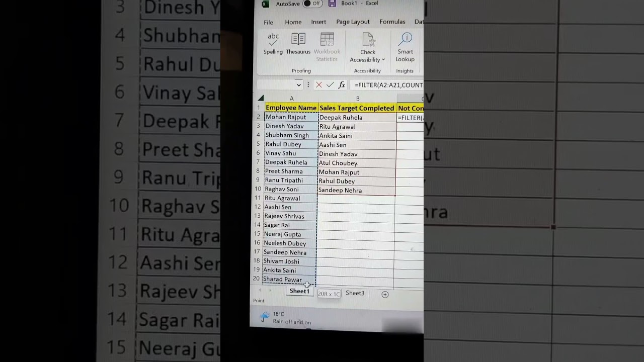Click the Sagar Rai cell
The height and width of the screenshot is (362, 644).
pos(290,225)
